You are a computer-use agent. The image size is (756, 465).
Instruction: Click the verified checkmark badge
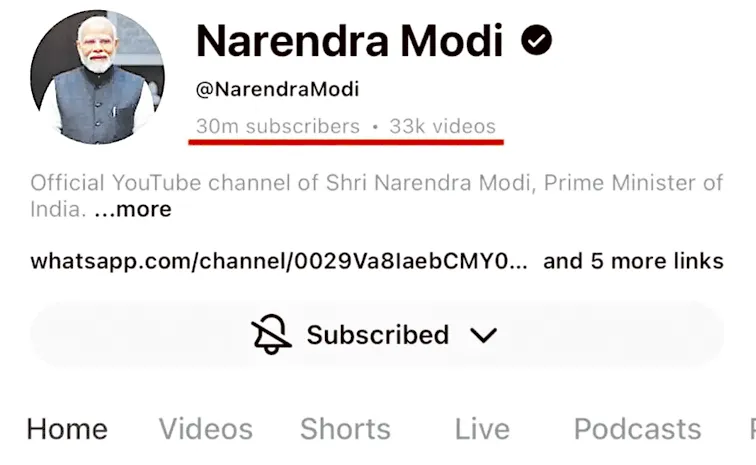536,41
